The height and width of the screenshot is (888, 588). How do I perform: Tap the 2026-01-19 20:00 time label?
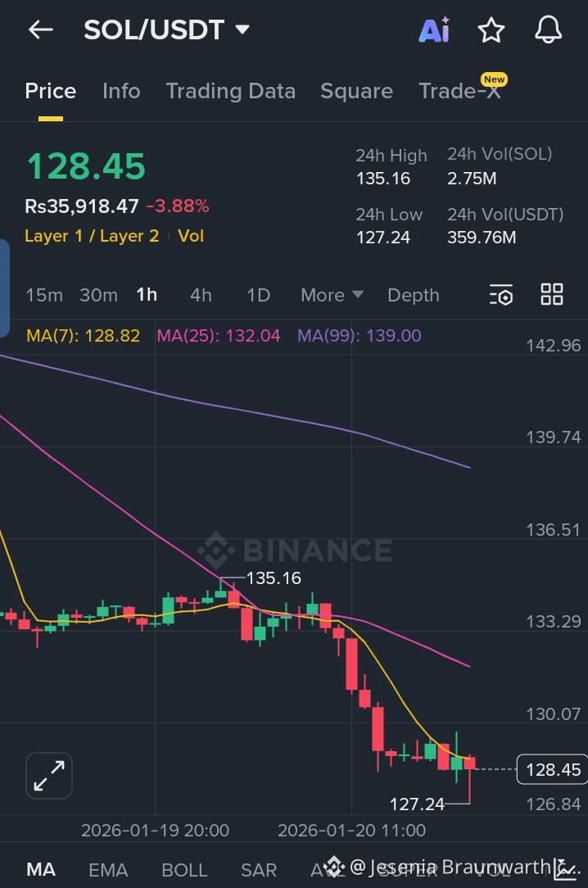pyautogui.click(x=155, y=831)
